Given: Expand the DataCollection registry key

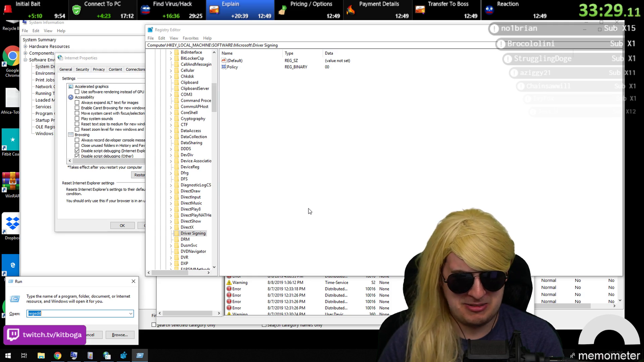Looking at the screenshot, I should click(171, 137).
